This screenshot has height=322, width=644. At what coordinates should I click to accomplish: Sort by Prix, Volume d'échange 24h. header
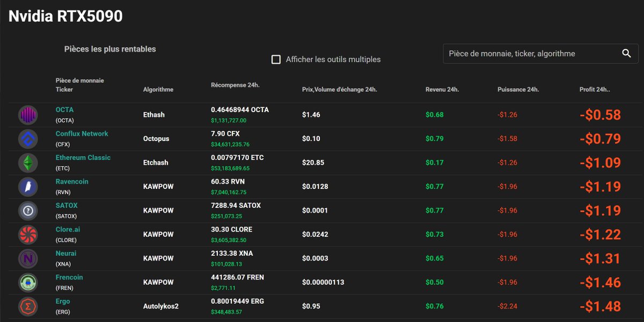coord(340,90)
